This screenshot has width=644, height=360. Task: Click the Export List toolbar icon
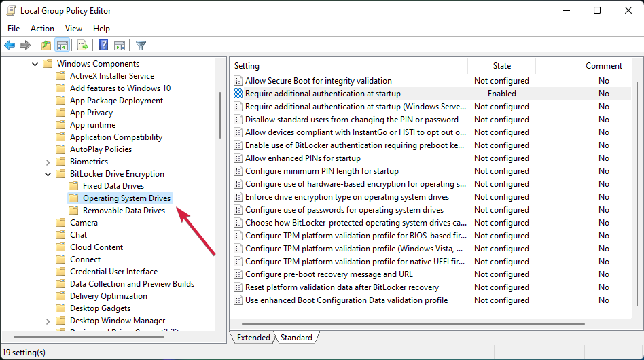83,45
